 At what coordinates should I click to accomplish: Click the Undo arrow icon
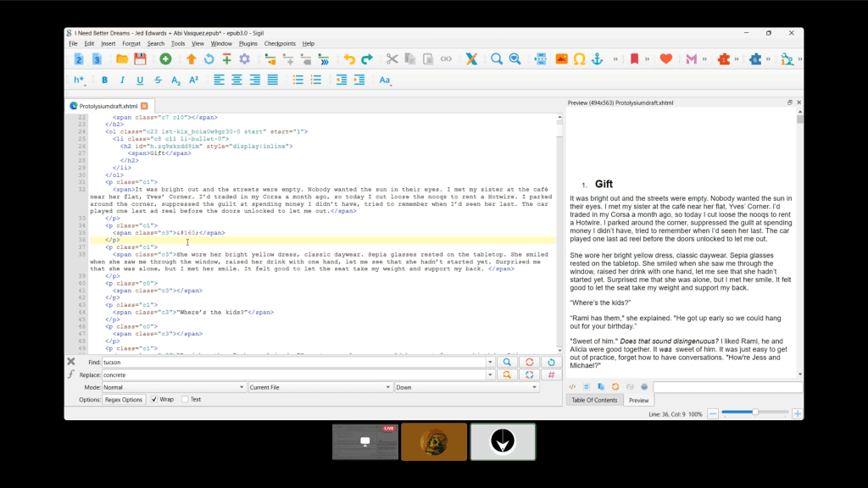click(349, 59)
